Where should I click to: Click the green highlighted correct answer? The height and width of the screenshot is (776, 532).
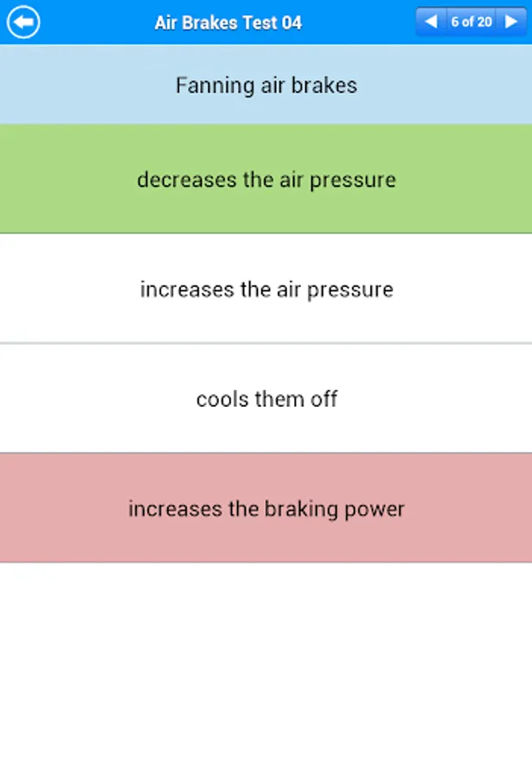coord(266,179)
